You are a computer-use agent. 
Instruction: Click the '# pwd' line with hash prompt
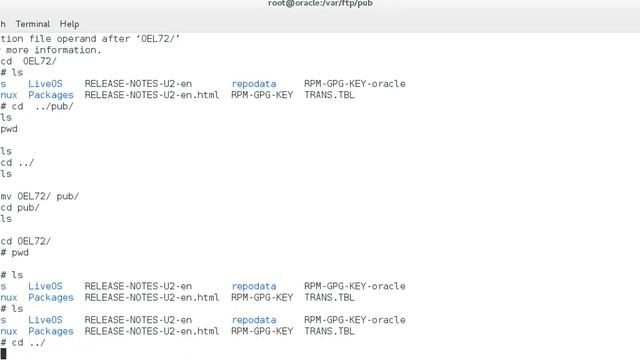point(15,253)
